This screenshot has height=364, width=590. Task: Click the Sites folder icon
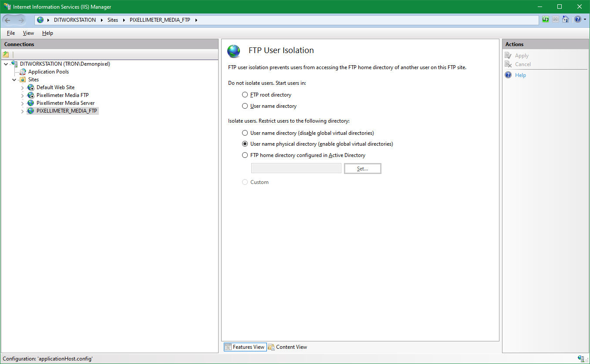[x=23, y=80]
